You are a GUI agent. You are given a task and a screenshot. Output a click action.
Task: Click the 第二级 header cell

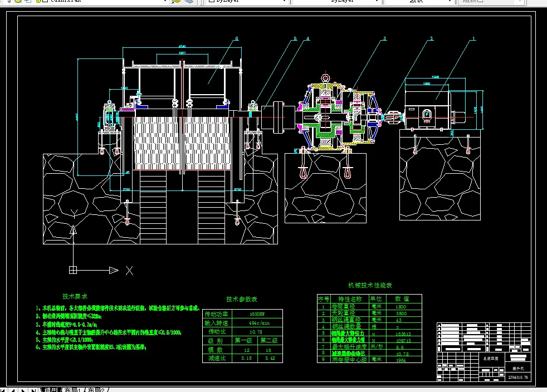click(270, 341)
